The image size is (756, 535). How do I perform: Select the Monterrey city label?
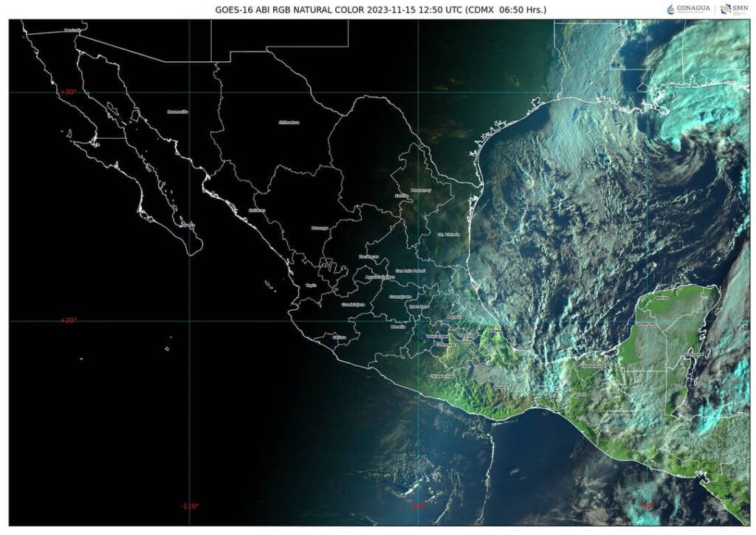point(420,190)
